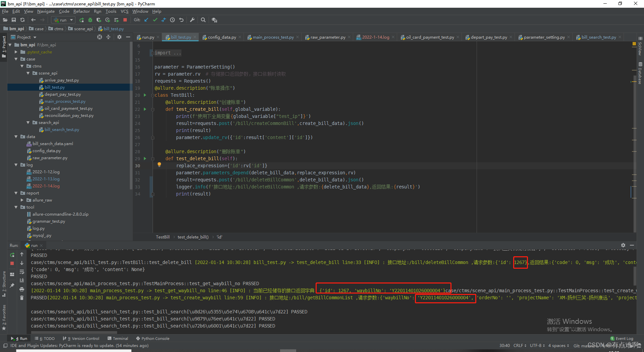
Task: Clear run console with trash icon
Action: 22,298
